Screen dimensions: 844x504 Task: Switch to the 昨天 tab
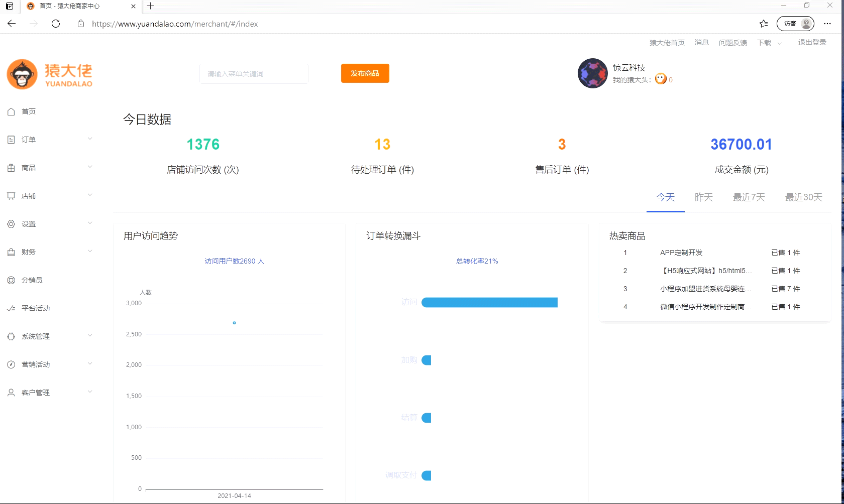(x=703, y=197)
